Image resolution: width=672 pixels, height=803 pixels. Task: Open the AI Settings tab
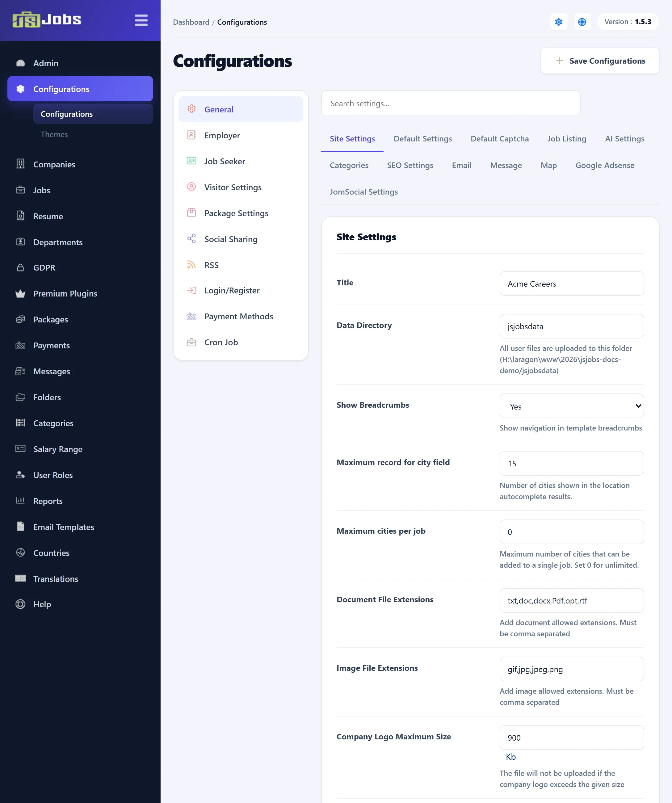(624, 139)
